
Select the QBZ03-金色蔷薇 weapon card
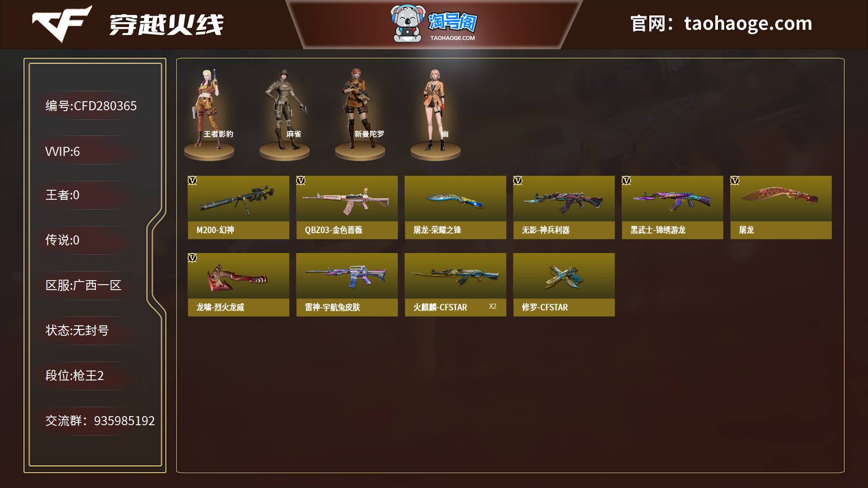point(347,207)
